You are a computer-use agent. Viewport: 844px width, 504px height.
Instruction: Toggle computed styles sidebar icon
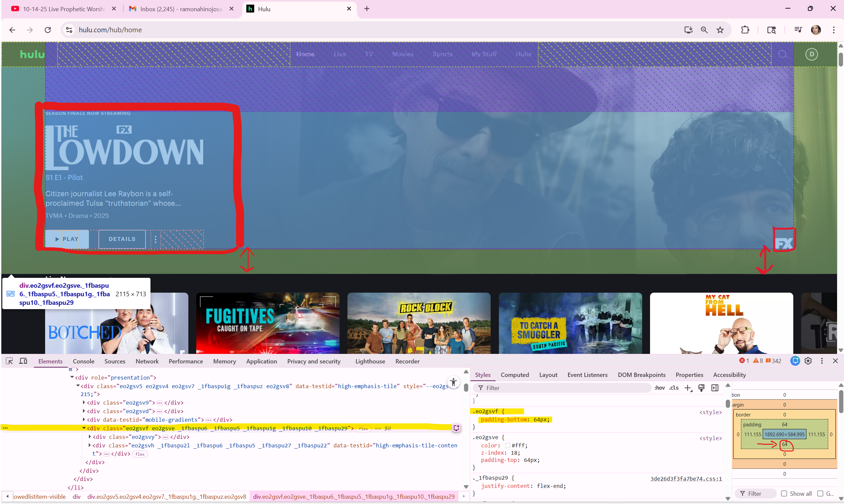[x=715, y=388]
